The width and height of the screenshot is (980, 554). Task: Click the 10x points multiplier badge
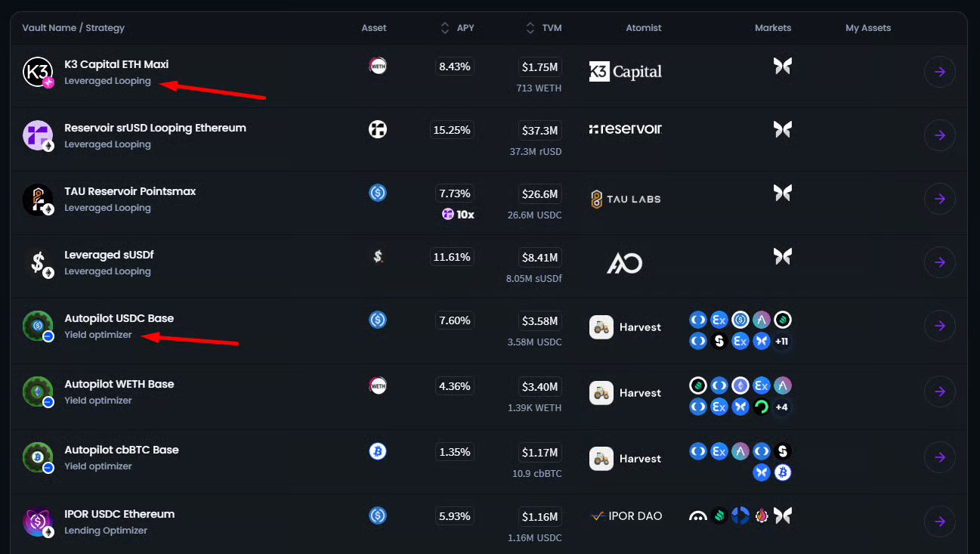(x=459, y=215)
